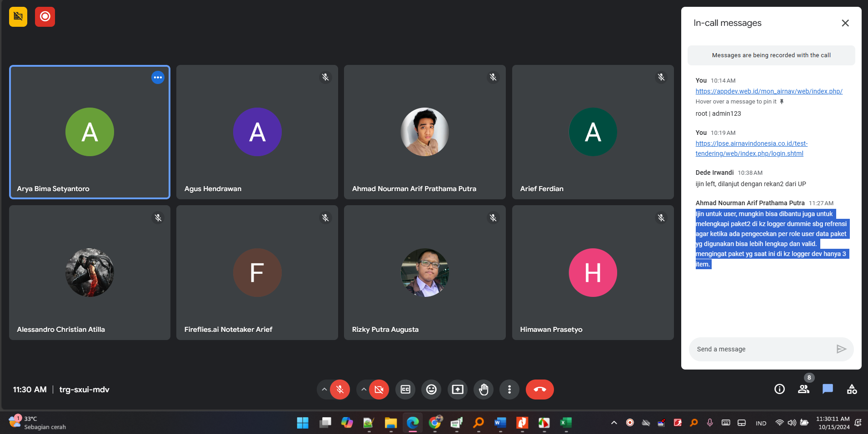The width and height of the screenshot is (868, 434).
Task: Open the appdev.web.id mon_airnav link
Action: (768, 91)
